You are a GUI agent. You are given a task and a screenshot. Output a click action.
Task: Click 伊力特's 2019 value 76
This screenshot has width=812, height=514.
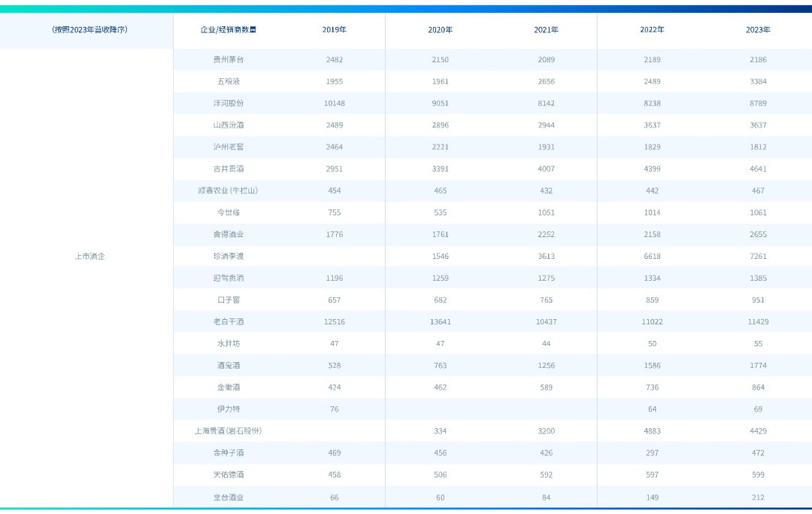pyautogui.click(x=335, y=409)
